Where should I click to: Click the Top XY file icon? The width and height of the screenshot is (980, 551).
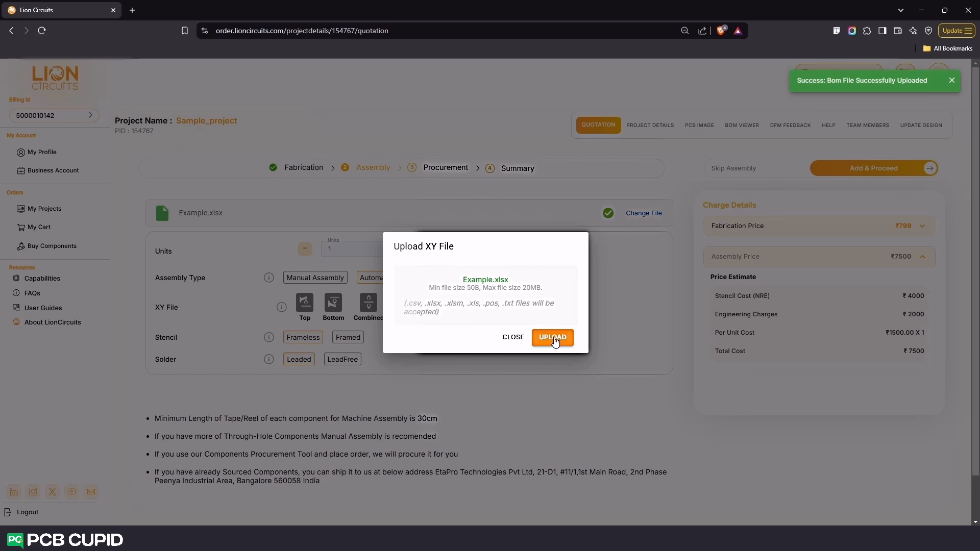point(305,303)
